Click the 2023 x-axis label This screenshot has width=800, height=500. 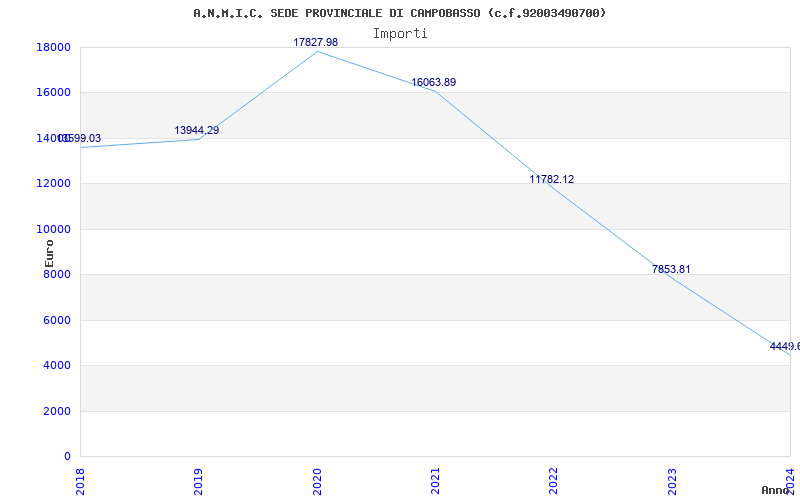point(672,481)
